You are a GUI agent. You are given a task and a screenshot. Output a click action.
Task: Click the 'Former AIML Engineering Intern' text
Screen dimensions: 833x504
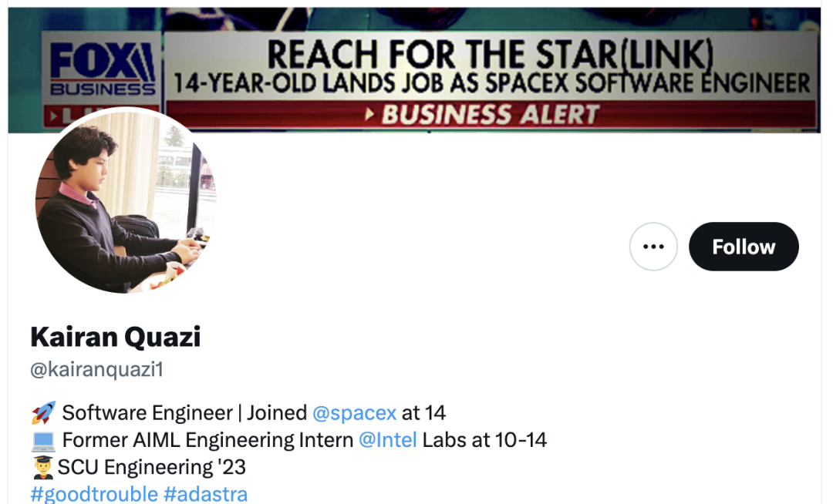coord(207,440)
